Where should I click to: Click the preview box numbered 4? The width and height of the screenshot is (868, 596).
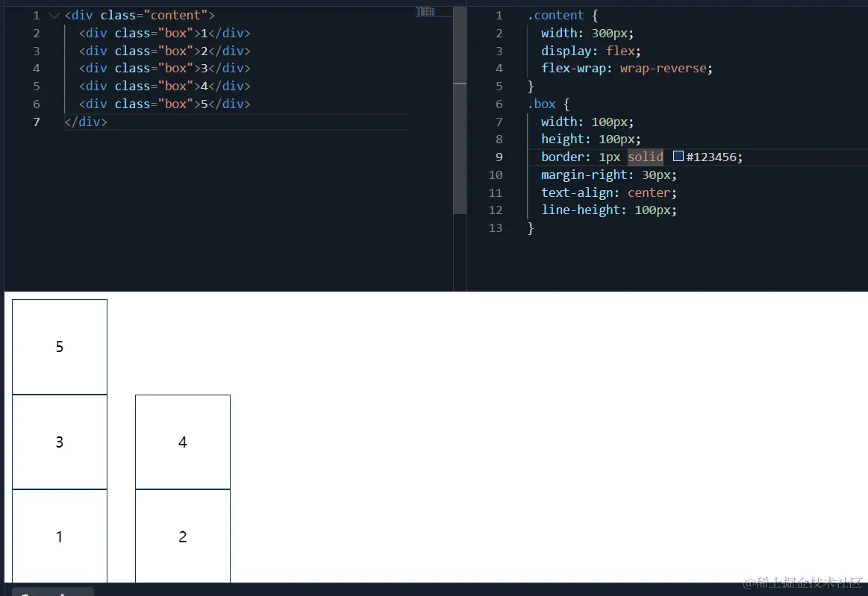click(x=183, y=442)
